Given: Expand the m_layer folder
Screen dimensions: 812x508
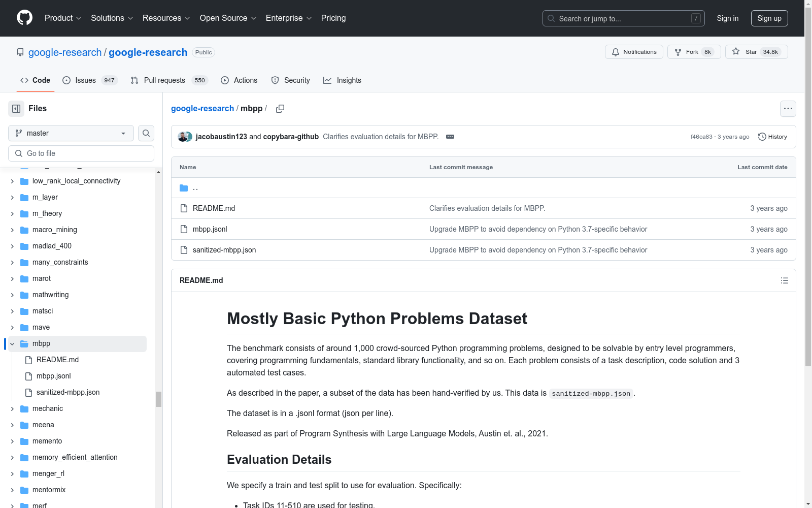Looking at the screenshot, I should tap(12, 197).
